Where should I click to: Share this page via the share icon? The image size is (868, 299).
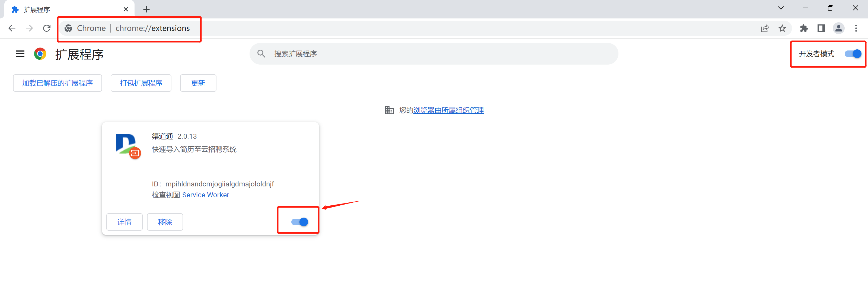765,28
